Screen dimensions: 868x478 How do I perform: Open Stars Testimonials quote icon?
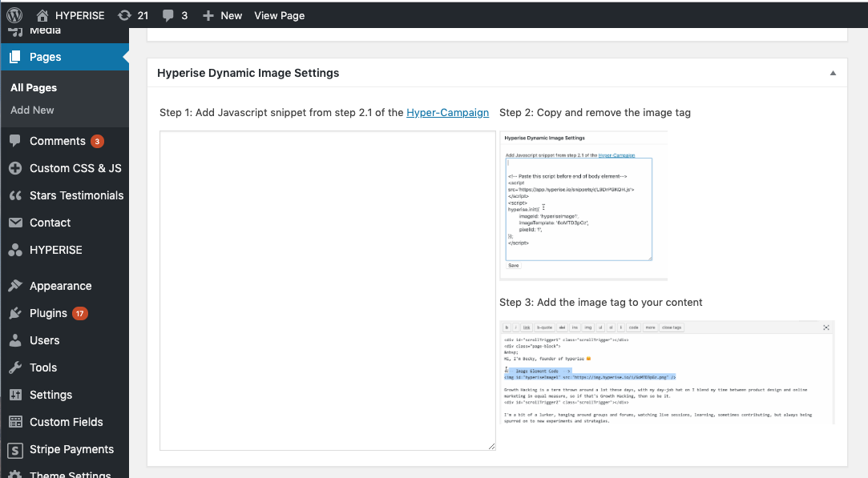(15, 195)
